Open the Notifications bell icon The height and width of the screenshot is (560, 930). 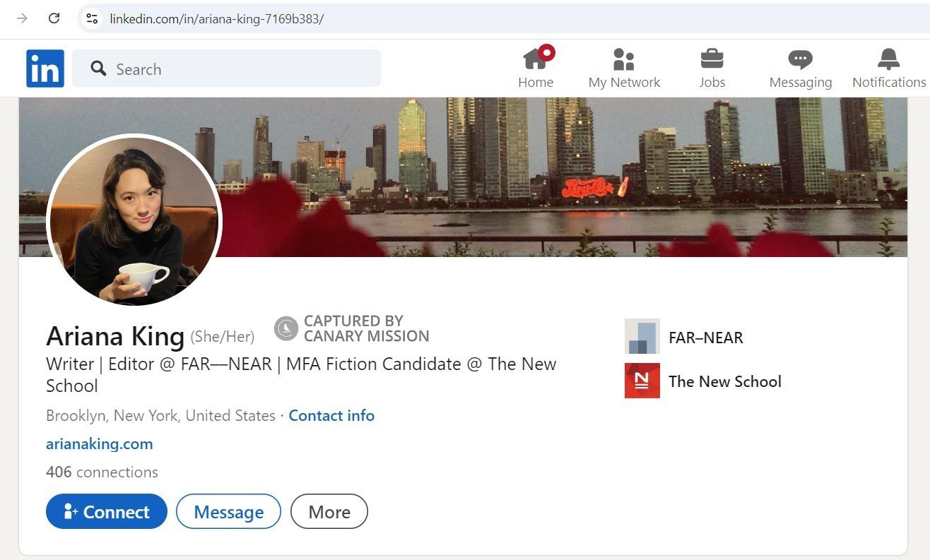point(888,59)
